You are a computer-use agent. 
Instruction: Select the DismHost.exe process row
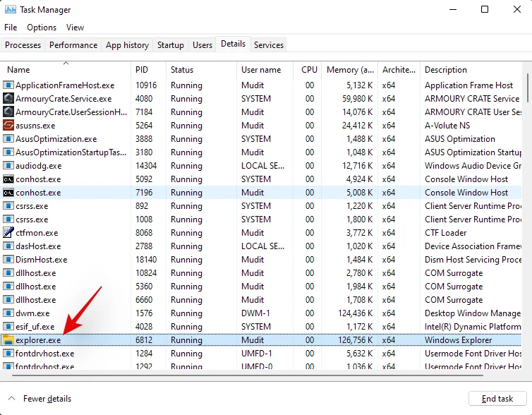(x=42, y=260)
